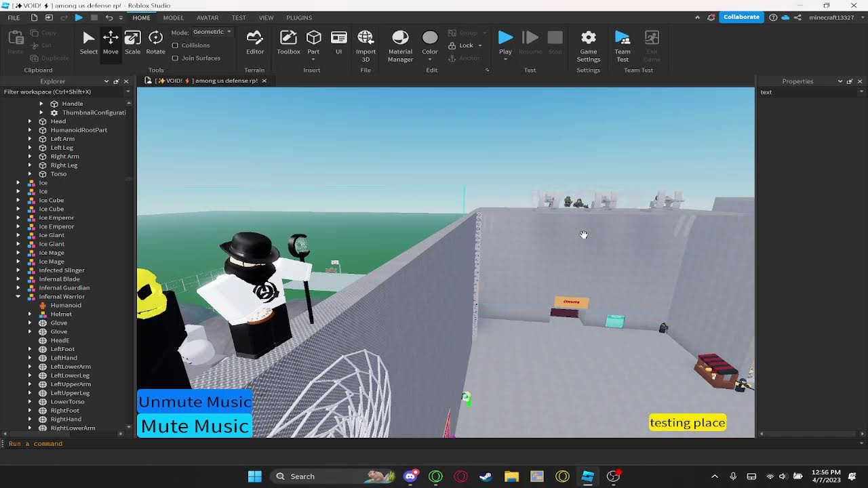Click the Mute Music button

pyautogui.click(x=195, y=426)
